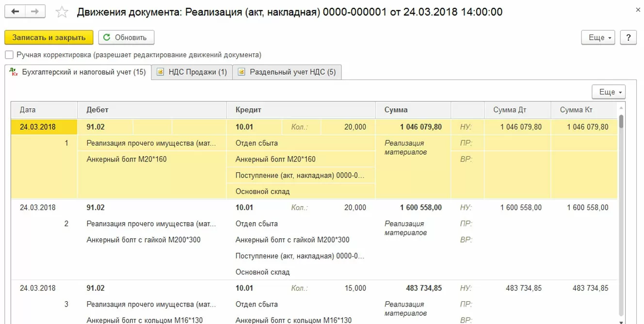Click the help question mark button
644x324 pixels.
628,37
